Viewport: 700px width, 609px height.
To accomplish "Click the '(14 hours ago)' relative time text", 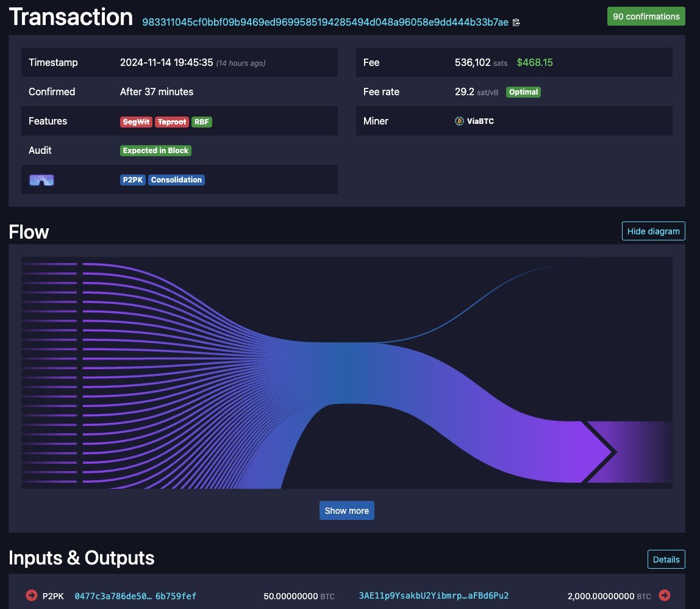I will [241, 63].
